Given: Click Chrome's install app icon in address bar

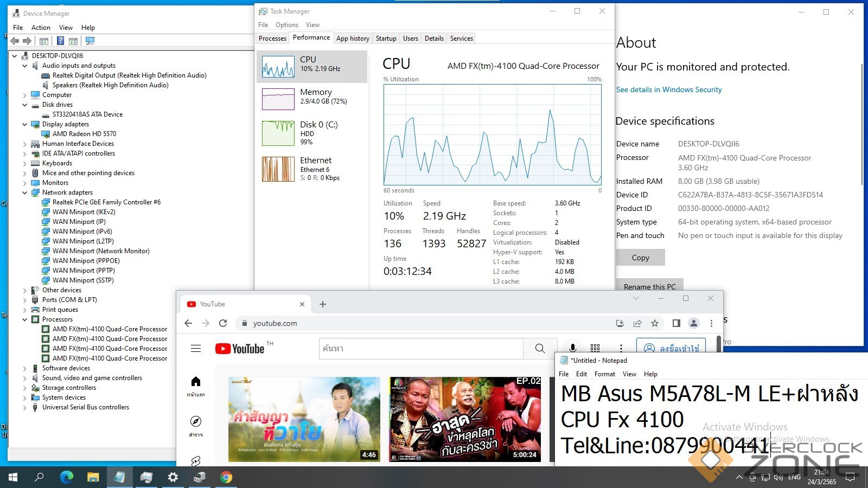Looking at the screenshot, I should (x=620, y=323).
